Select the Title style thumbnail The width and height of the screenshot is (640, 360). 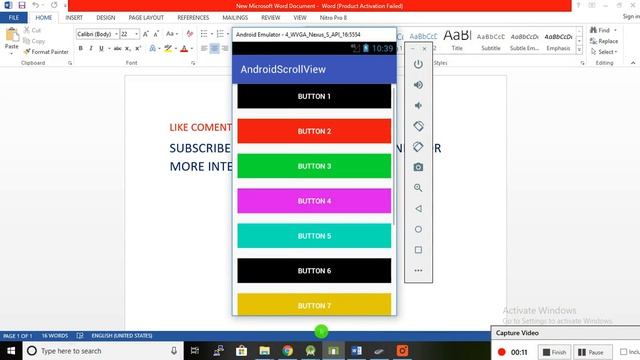pos(457,40)
